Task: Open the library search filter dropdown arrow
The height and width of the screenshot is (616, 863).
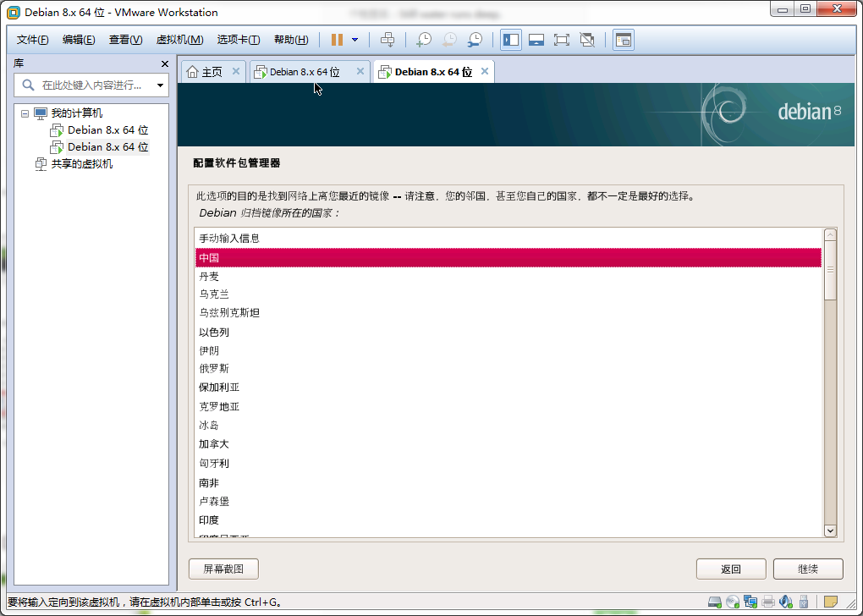Action: 160,85
